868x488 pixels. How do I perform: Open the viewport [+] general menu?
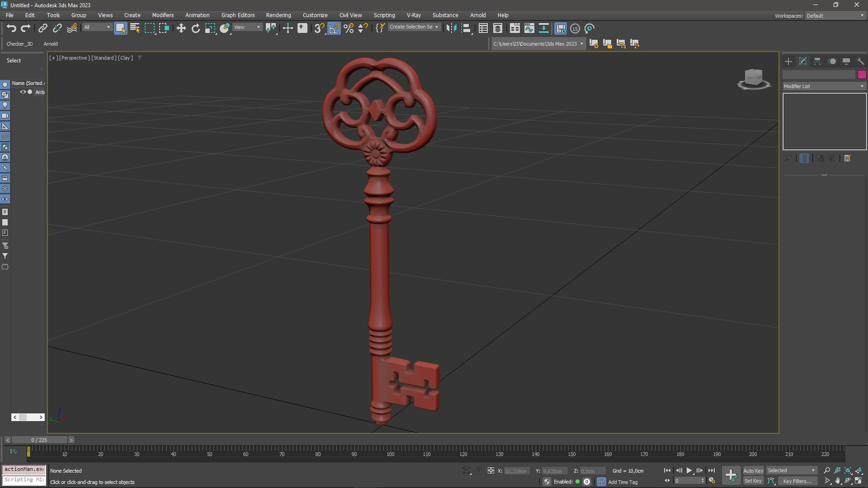click(54, 58)
